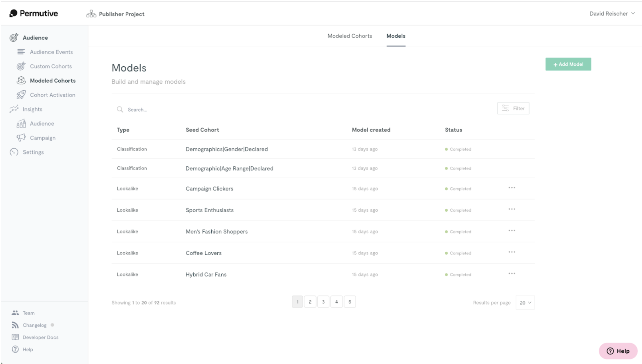
Task: Select the Audience Events icon in sidebar
Action: pyautogui.click(x=21, y=52)
